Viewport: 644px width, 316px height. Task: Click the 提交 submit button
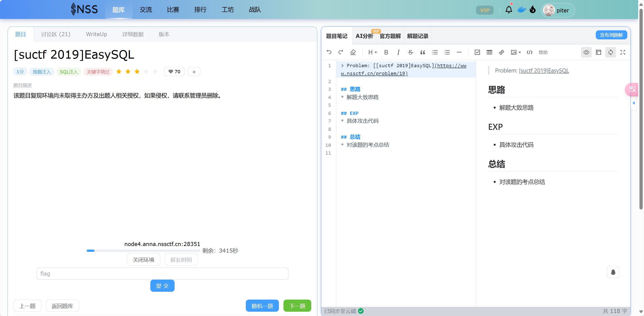tap(162, 286)
